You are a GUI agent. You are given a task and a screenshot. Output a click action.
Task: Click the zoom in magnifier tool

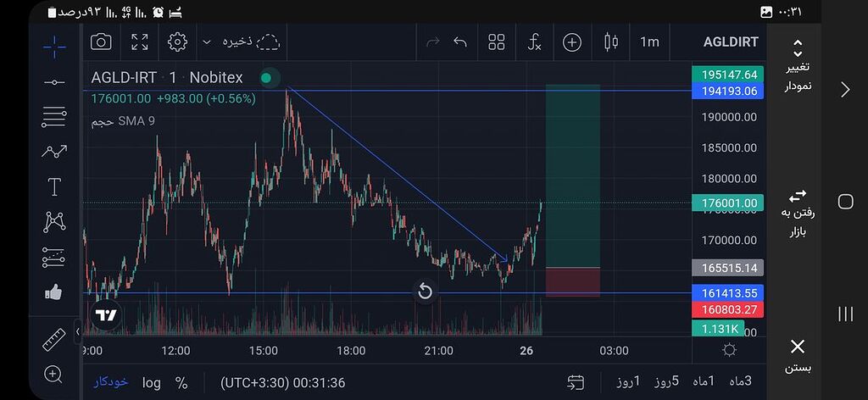pyautogui.click(x=54, y=374)
